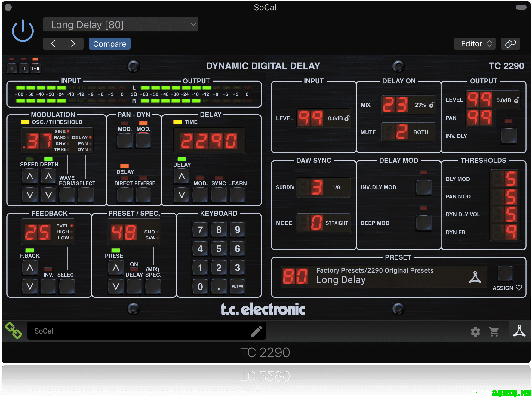Toggle the delay SYNC button
The height and width of the screenshot is (397, 532).
coord(219,195)
